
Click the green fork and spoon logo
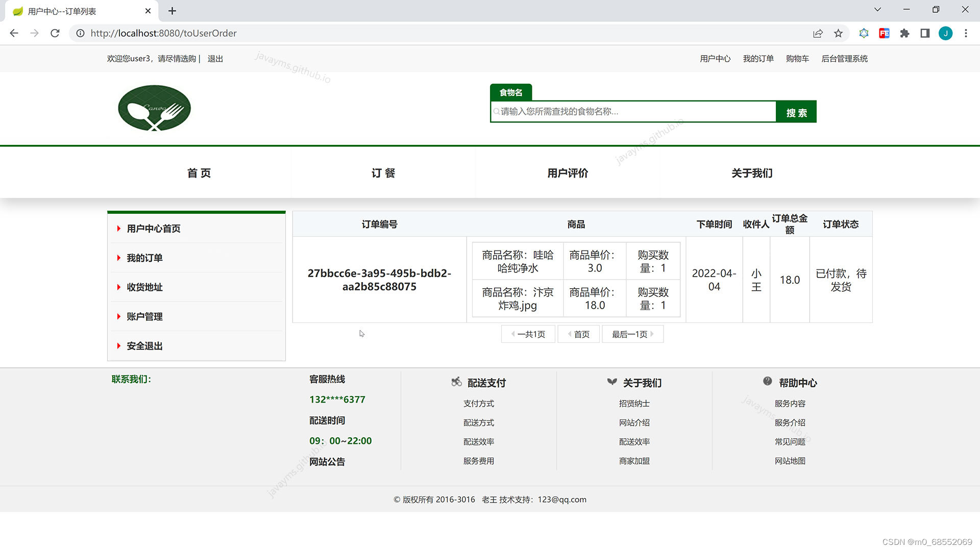[154, 108]
